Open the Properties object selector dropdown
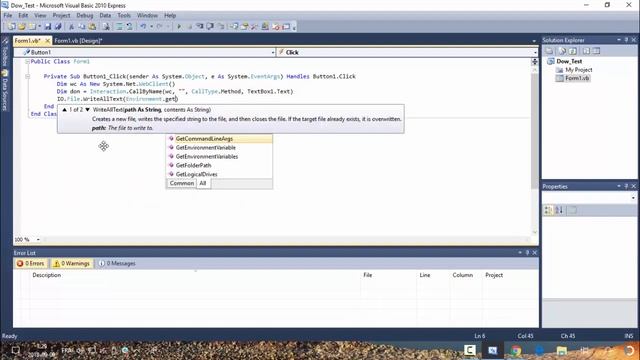 click(633, 198)
